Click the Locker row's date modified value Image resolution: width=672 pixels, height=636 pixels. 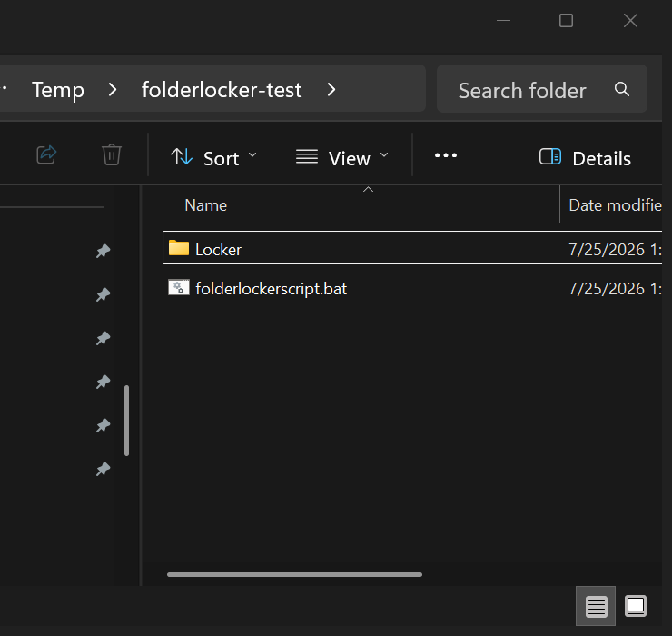(615, 250)
